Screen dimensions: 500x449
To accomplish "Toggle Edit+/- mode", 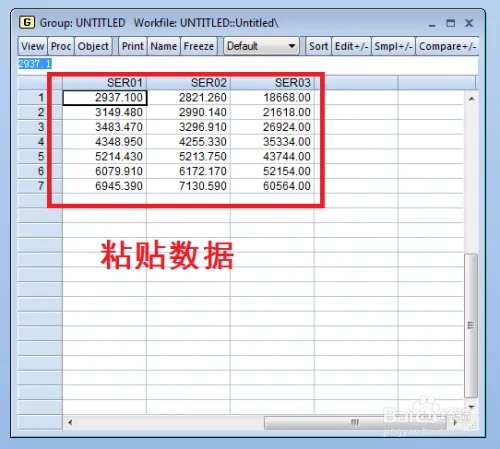I will [x=351, y=46].
